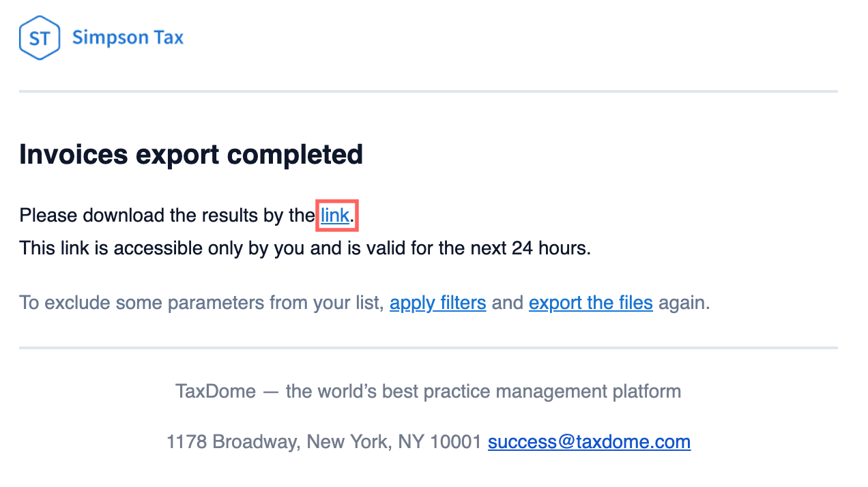Viewport: 868px width, 487px height.
Task: Click the word "Invoices" in the heading
Action: click(x=74, y=155)
